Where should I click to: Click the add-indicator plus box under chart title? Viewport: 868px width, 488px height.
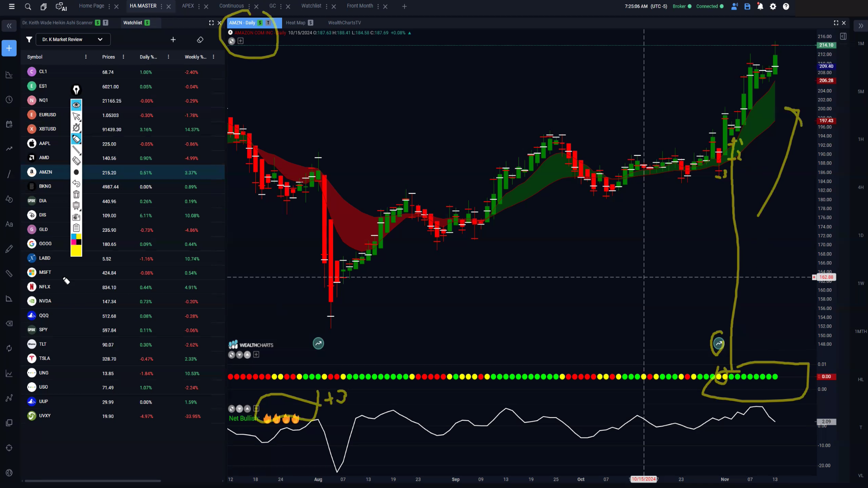[x=241, y=41]
